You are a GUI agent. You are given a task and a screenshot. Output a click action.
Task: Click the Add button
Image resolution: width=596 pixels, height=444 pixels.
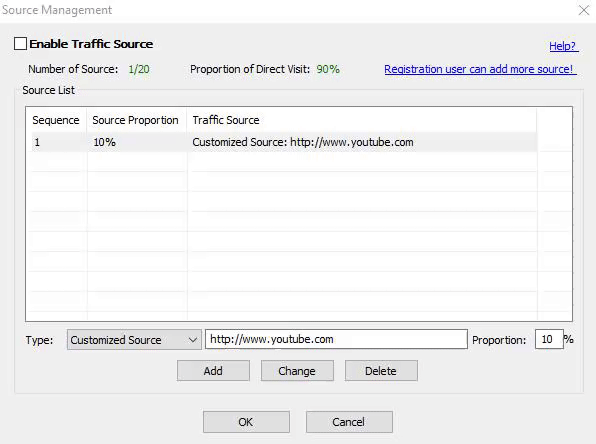click(x=213, y=371)
